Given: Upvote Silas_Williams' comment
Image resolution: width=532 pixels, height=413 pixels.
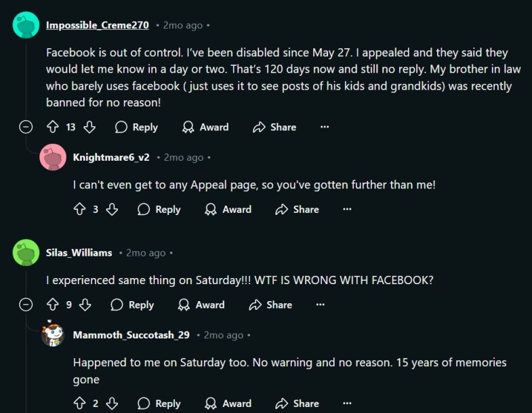Looking at the screenshot, I should [x=53, y=304].
